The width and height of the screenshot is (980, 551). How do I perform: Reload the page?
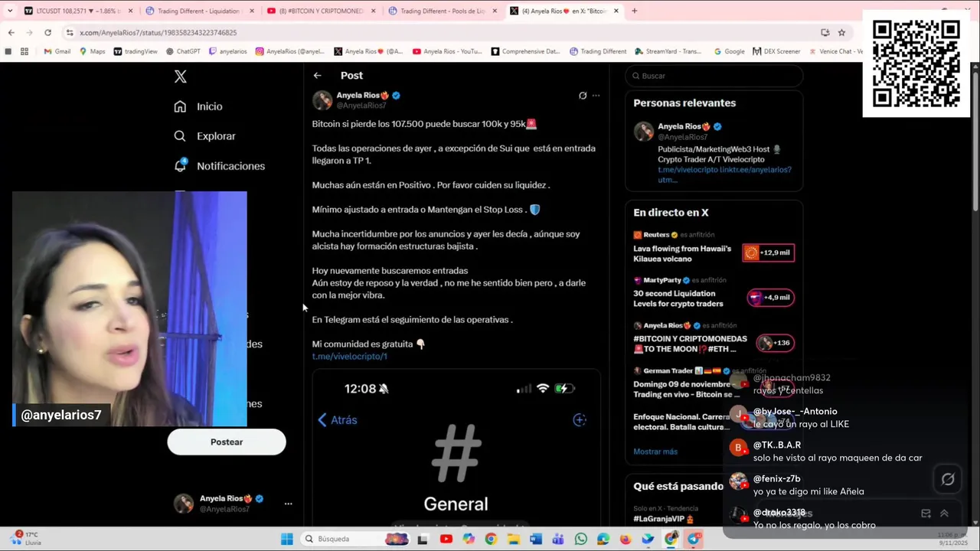[x=47, y=32]
